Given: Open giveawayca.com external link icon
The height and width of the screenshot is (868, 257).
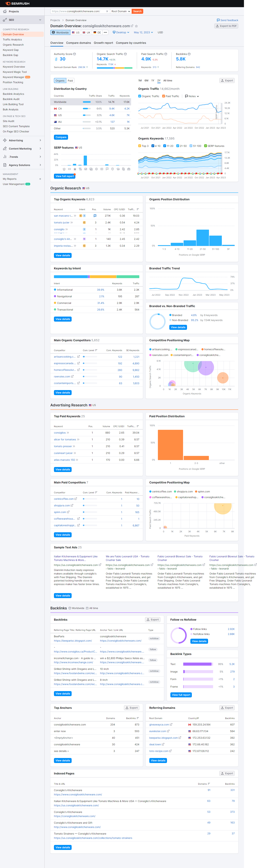Looking at the screenshot, I should 171,724.
